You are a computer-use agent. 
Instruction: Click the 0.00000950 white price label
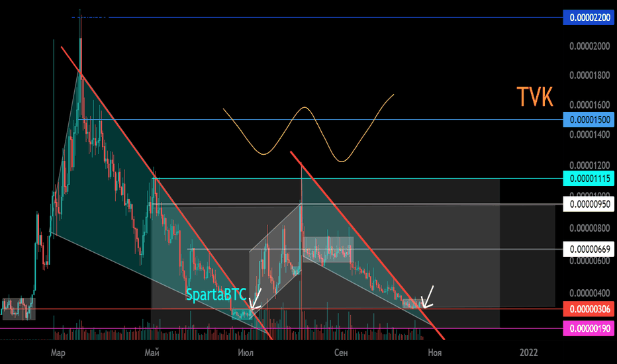pyautogui.click(x=589, y=205)
